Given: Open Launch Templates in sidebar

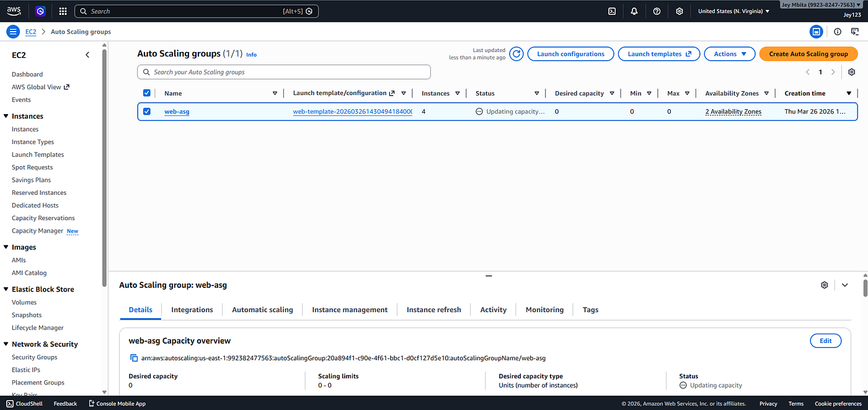Looking at the screenshot, I should (x=38, y=154).
